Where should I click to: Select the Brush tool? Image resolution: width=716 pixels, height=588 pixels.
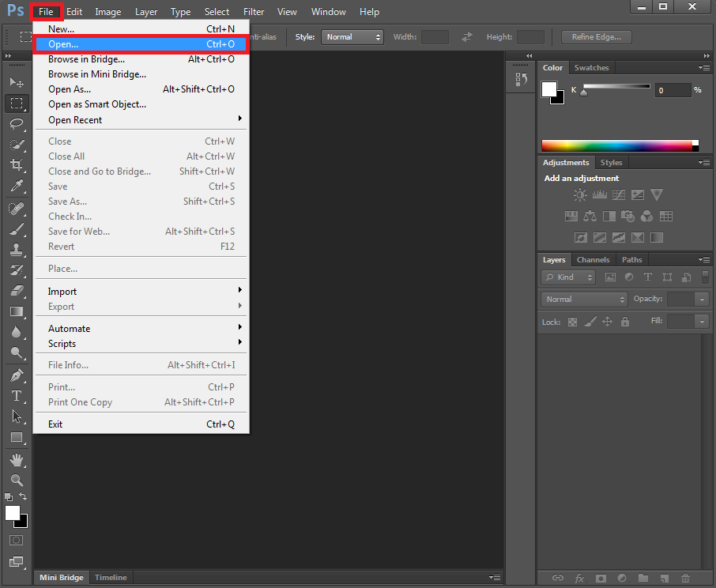click(17, 228)
